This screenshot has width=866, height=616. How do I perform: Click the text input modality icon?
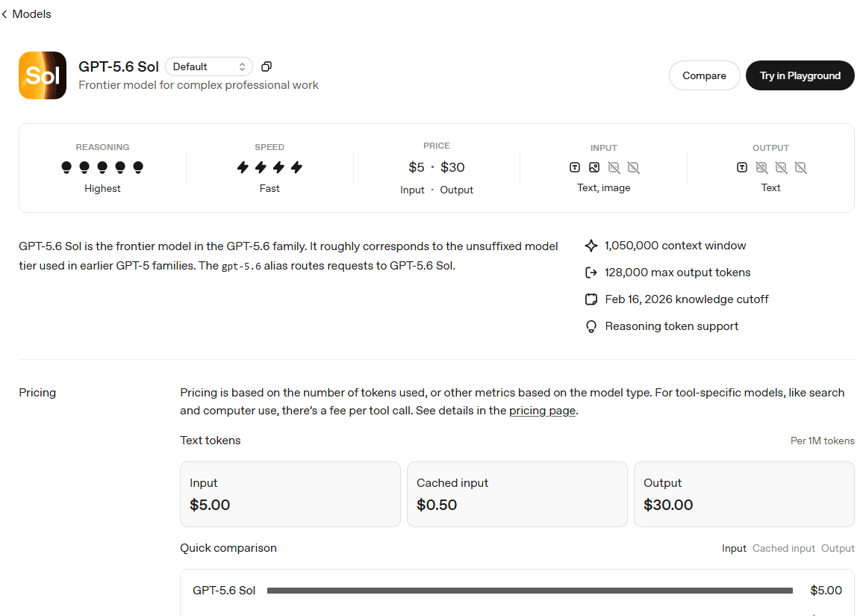[x=574, y=167]
